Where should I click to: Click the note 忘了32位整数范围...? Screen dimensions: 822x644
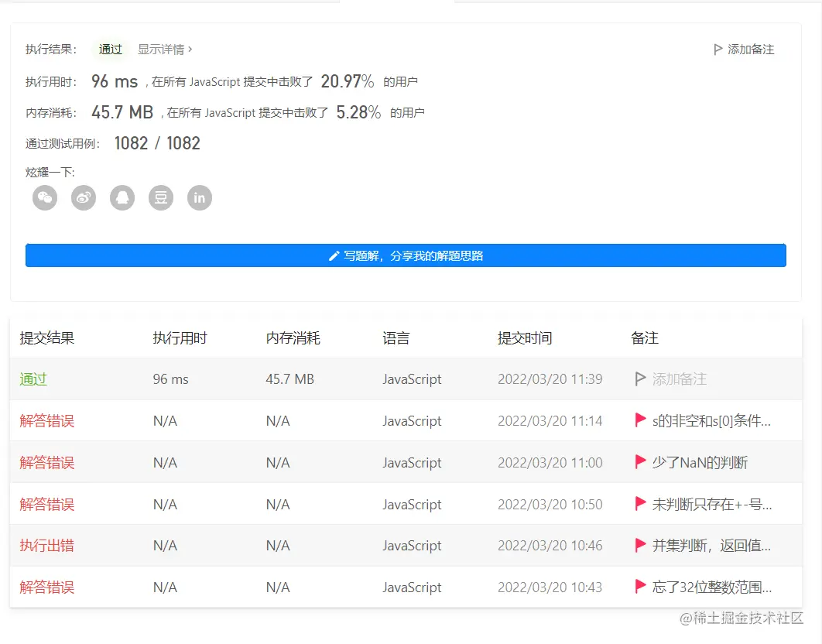tap(712, 587)
